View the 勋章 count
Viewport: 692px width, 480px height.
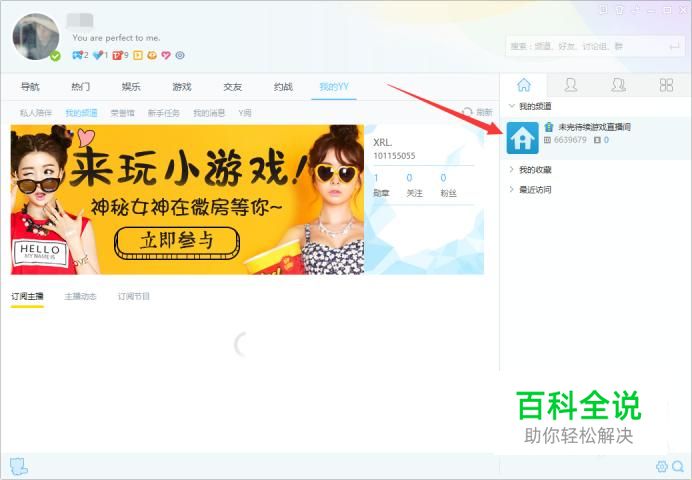(381, 185)
